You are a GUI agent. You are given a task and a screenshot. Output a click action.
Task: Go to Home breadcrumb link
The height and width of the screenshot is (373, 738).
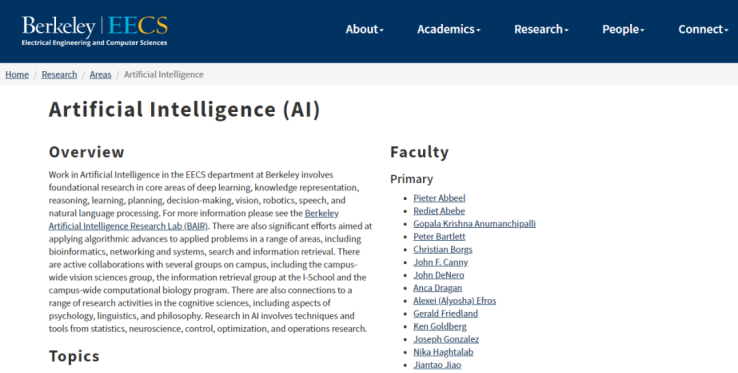point(17,74)
